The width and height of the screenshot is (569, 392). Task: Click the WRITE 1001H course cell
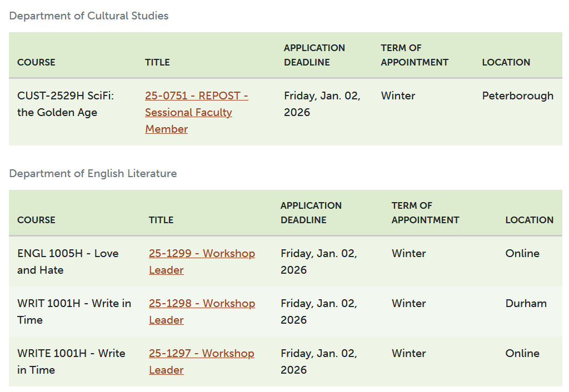[71, 361]
